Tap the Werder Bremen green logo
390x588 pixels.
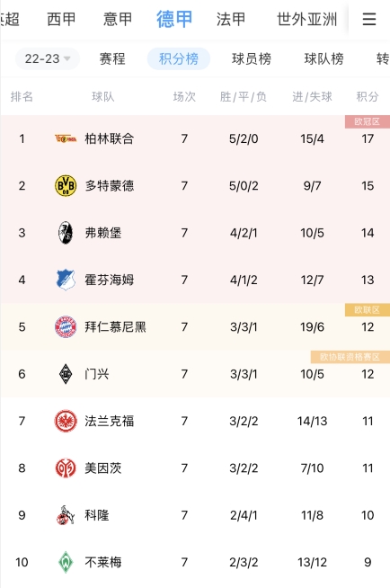tap(66, 562)
